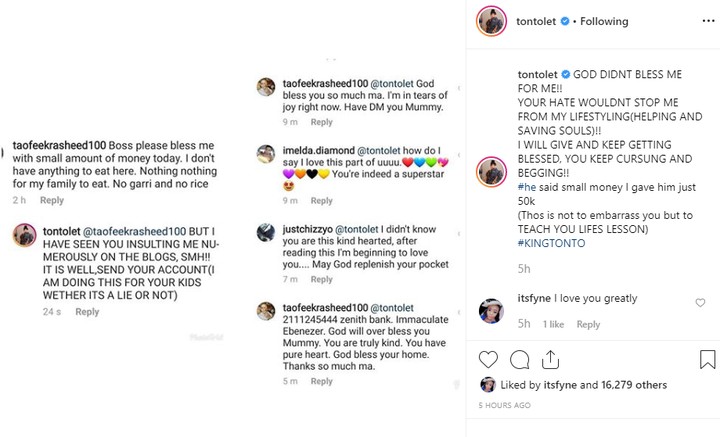Click tontolet's avatar next to the caption
This screenshot has width=720, height=437.
tap(490, 171)
